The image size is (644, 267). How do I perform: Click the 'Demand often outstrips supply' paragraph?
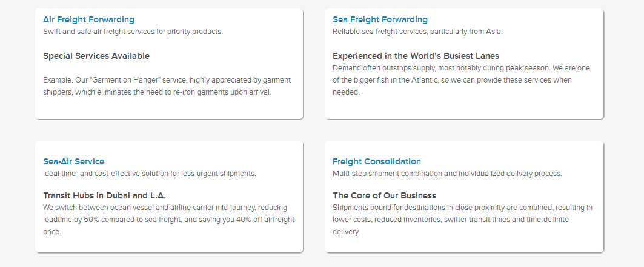coord(460,80)
